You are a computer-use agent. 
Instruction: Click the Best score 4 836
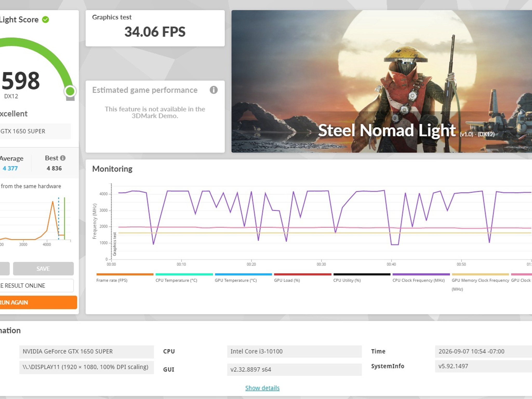point(54,168)
